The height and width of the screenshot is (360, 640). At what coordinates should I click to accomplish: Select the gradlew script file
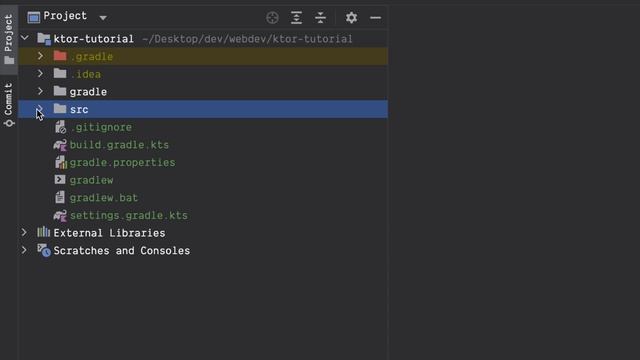pyautogui.click(x=91, y=180)
